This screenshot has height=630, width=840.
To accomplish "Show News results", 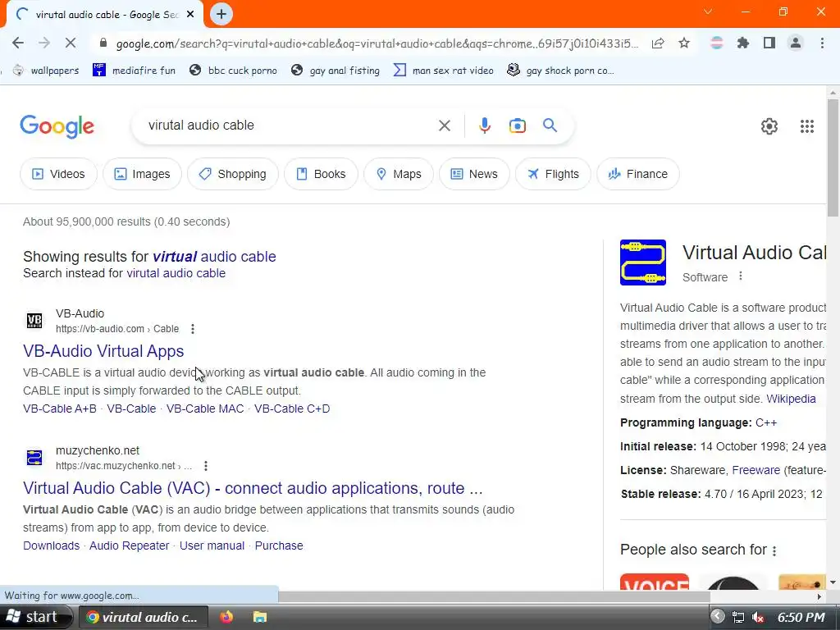I will click(x=474, y=174).
